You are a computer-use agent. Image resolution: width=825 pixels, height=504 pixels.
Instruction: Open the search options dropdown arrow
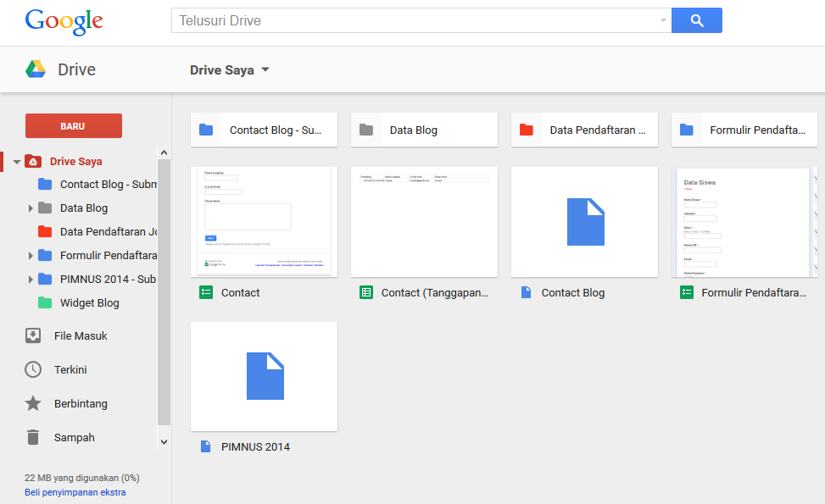tap(662, 19)
